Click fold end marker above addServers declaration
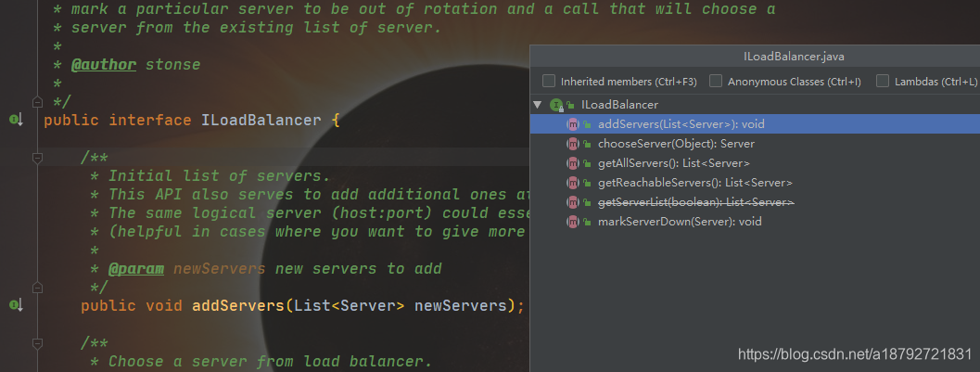980x372 pixels. tap(37, 287)
